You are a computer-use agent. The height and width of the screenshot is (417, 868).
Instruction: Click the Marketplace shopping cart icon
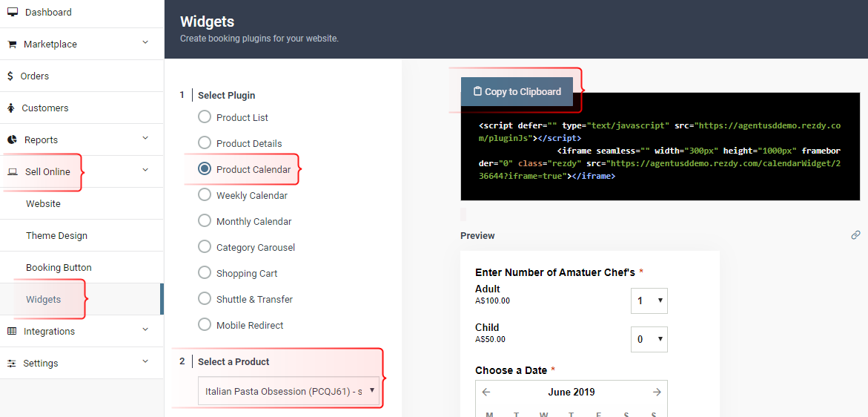coord(12,45)
